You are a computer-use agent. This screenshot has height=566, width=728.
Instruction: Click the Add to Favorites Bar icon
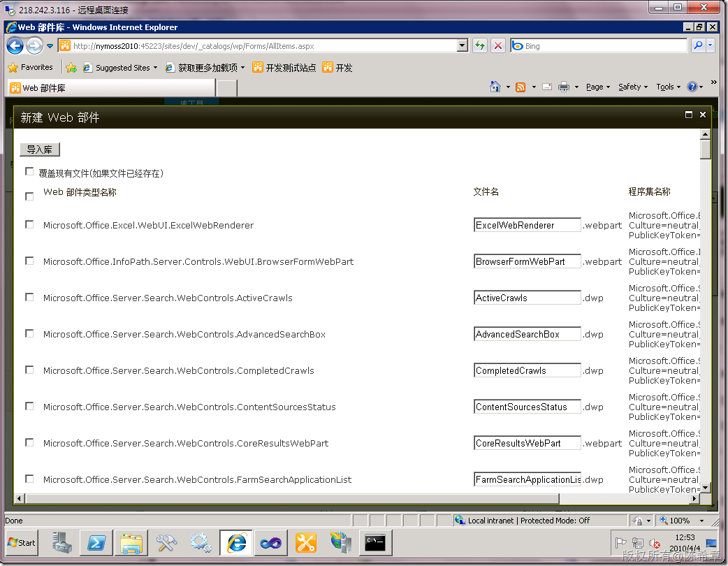point(71,68)
